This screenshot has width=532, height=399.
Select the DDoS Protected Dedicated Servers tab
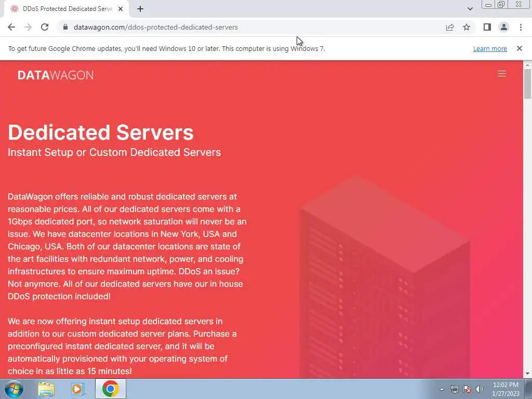[66, 9]
